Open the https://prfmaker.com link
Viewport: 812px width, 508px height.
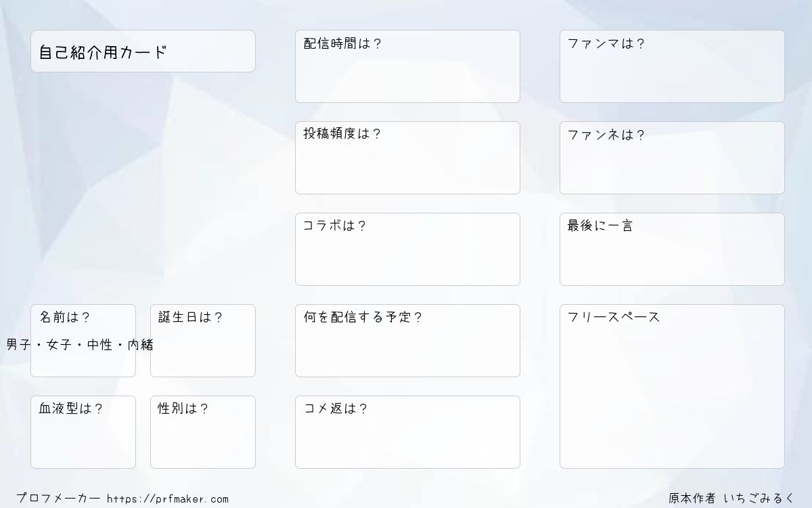click(168, 499)
